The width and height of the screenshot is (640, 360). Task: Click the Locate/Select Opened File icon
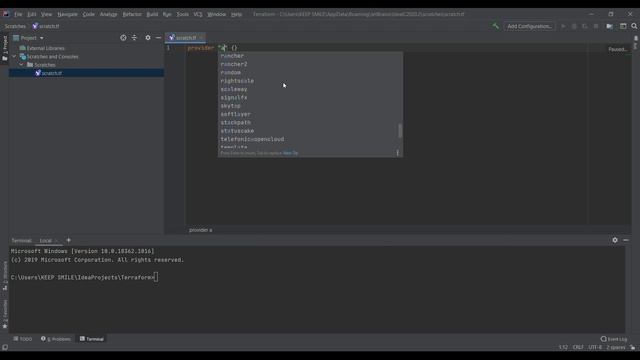[123, 38]
